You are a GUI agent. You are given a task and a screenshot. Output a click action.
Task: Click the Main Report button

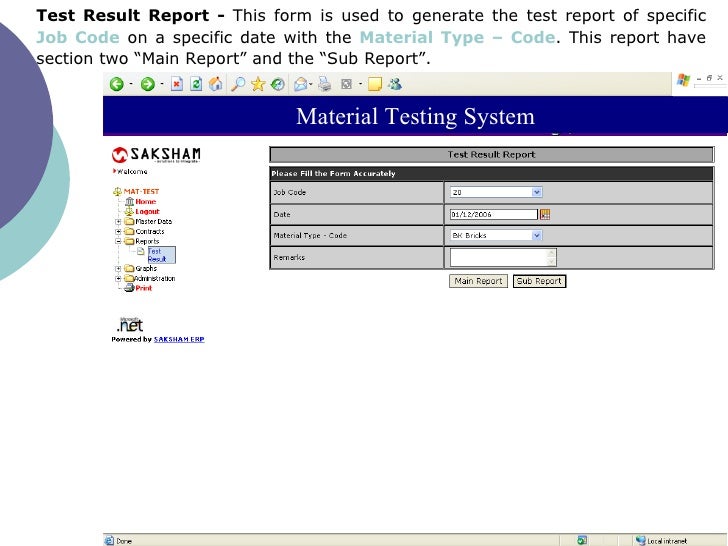pos(478,281)
